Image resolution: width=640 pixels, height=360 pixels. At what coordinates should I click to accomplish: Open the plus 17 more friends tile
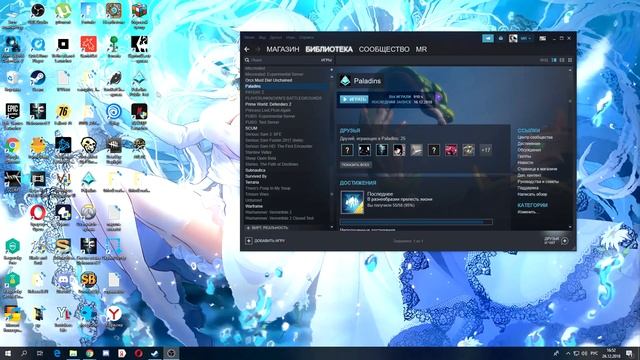coord(485,150)
